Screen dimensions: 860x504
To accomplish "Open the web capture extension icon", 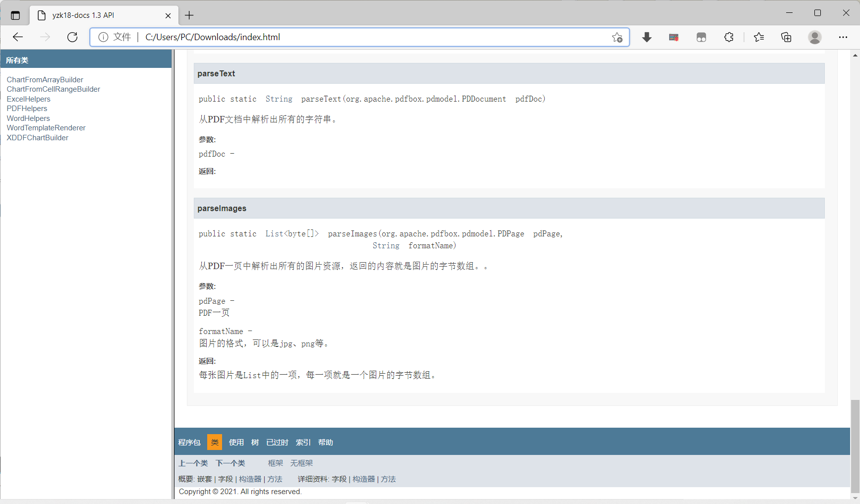I will tap(673, 37).
